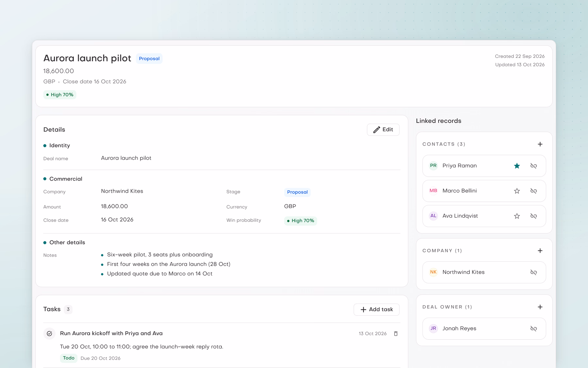Click the AL avatar for Ava Lindqvist
588x368 pixels.
click(x=433, y=216)
